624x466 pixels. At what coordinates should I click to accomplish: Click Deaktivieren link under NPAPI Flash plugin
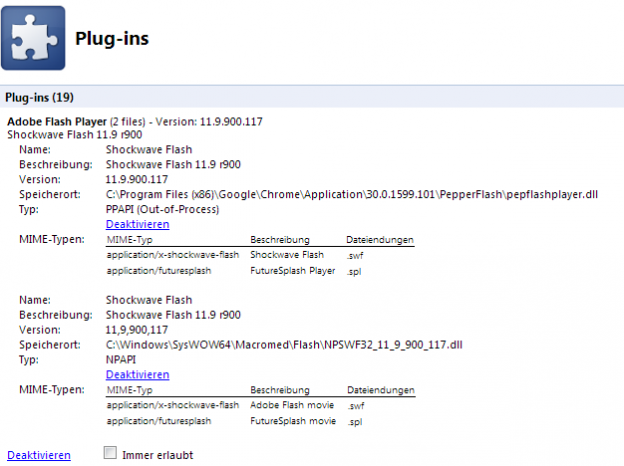click(x=138, y=374)
